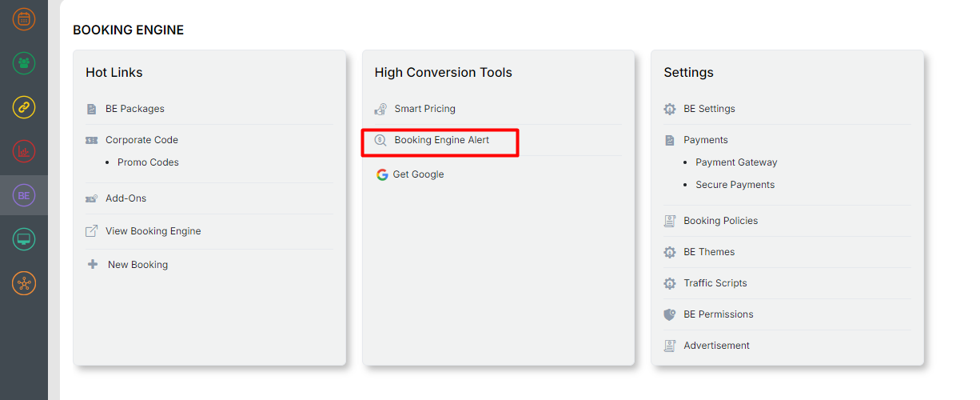Go to Traffic Scripts settings
This screenshot has height=400, width=980.
click(x=715, y=283)
